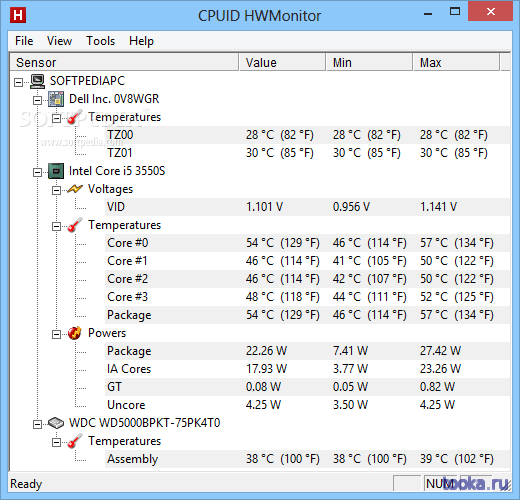The image size is (520, 500).
Task: Collapse the WDC WD5000BPKT drive node
Action: [x=37, y=424]
